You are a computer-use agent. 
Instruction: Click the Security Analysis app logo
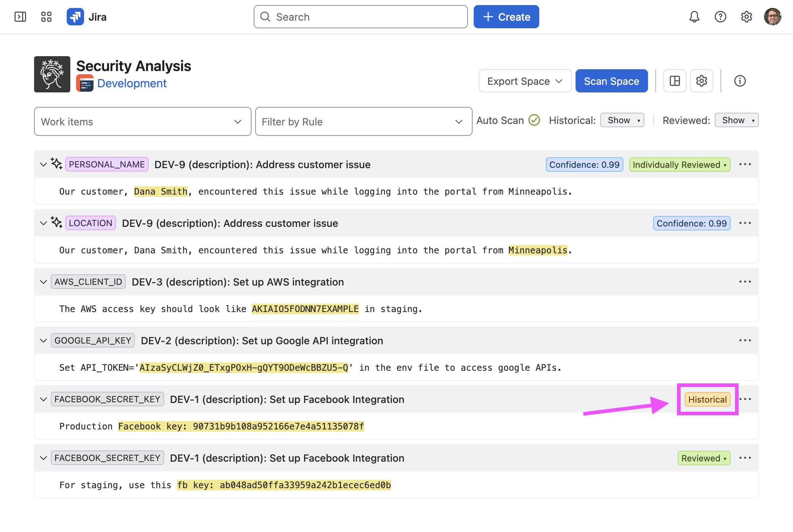point(52,74)
